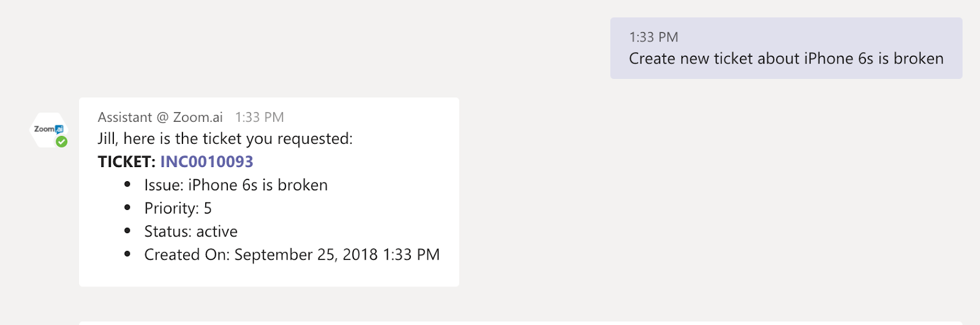Viewport: 980px width, 325px height.
Task: Click the bold TICKET: label
Action: (127, 162)
